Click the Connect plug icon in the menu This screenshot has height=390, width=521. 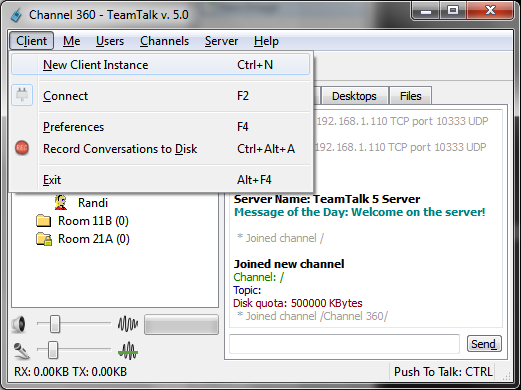22,95
